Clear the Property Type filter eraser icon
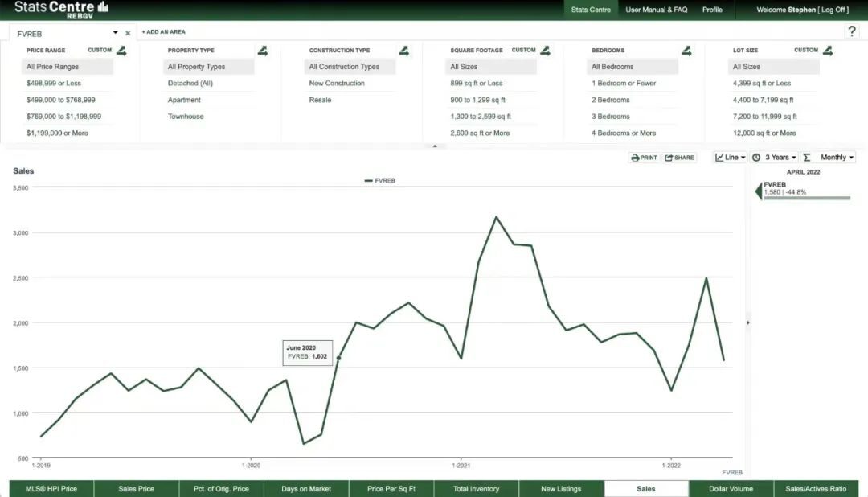 coord(262,51)
